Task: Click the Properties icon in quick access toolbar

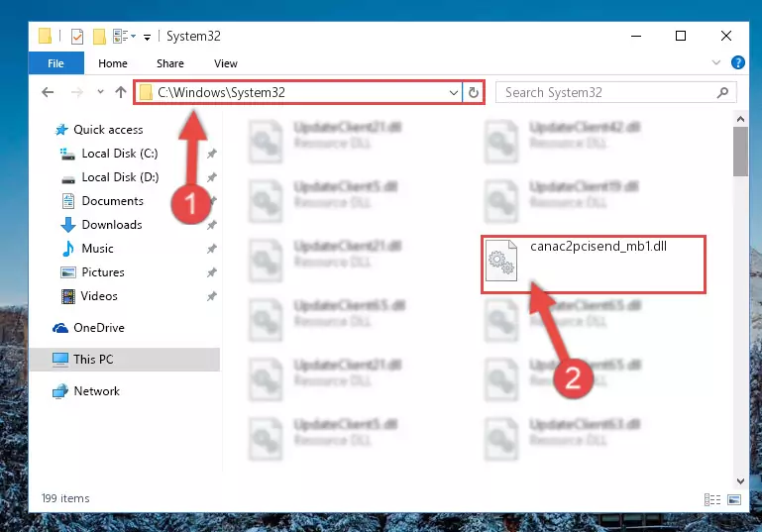Action: click(x=76, y=37)
